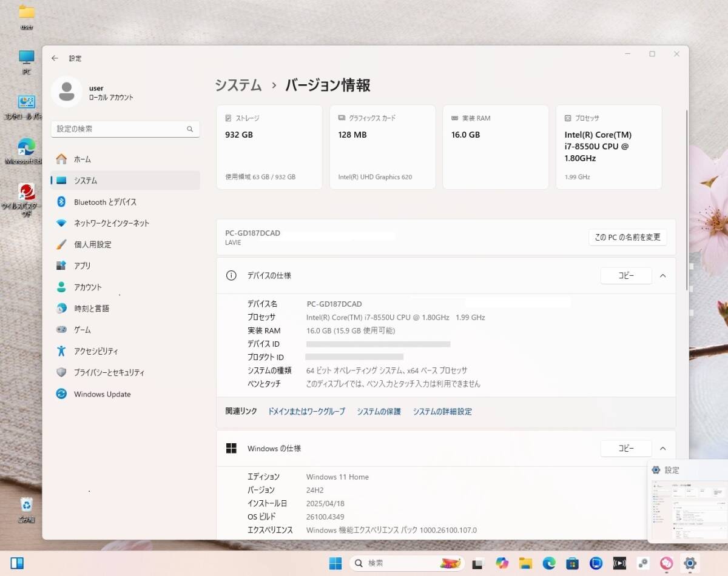Open ネットワークとインターネット settings
728x576 pixels.
click(x=125, y=223)
